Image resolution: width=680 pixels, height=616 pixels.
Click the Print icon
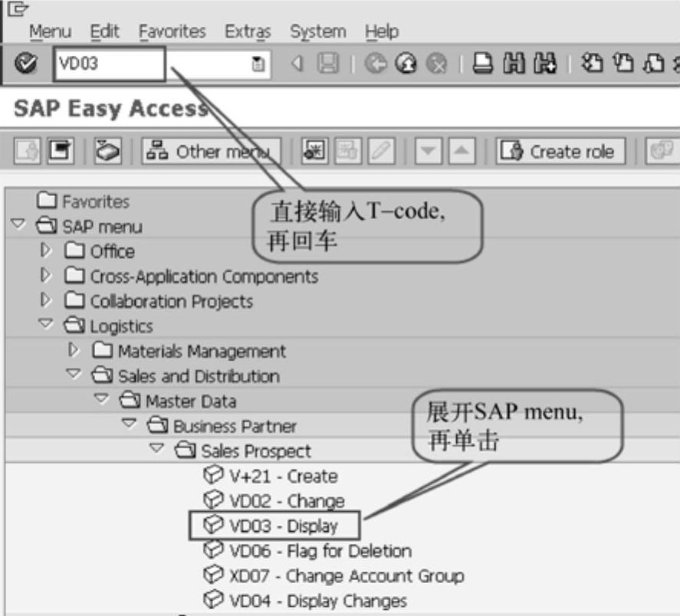[483, 64]
